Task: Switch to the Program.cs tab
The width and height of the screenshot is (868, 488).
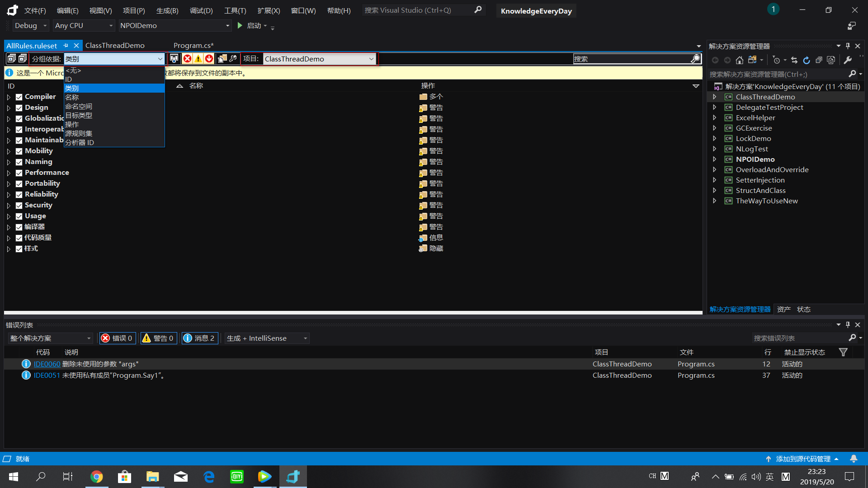Action: [194, 45]
